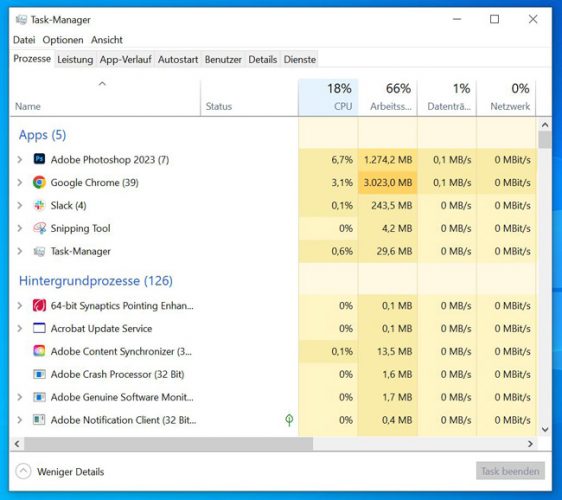Switch to the App-Verlauf tab
Screen dimensions: 562x500
point(125,59)
